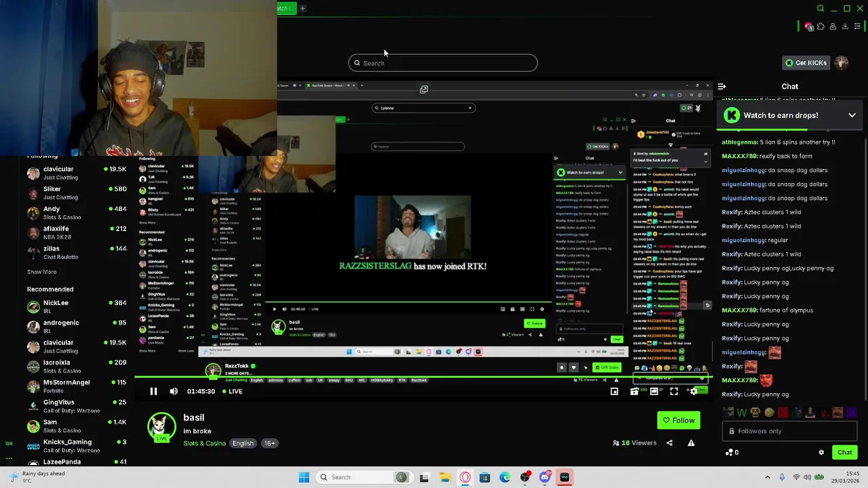Image resolution: width=868 pixels, height=488 pixels.
Task: Open browser account profile icon
Action: (x=833, y=26)
